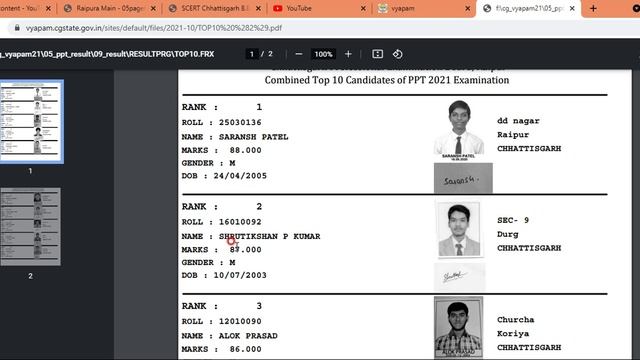Screen dimensions: 640x360
Task: Click the lock site info icon
Action: [x=17, y=28]
